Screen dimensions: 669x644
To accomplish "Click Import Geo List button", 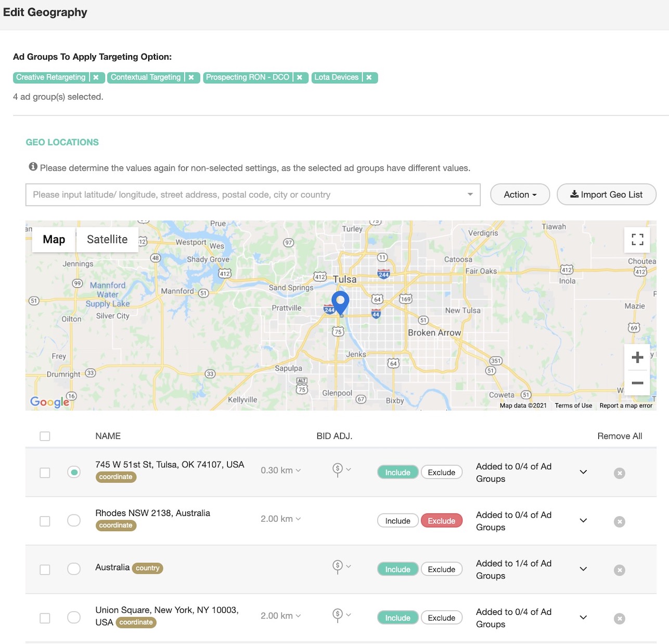I will (x=606, y=195).
